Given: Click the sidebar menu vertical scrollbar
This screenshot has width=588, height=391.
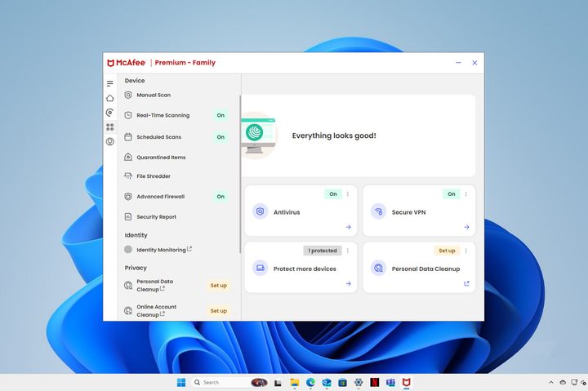Looking at the screenshot, I should 240,174.
